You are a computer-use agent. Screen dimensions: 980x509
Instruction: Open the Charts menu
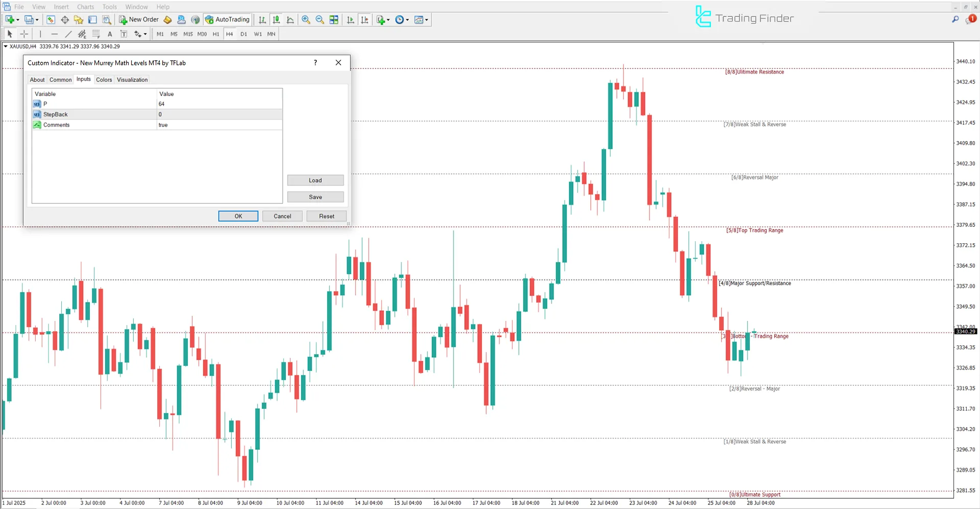(x=85, y=7)
